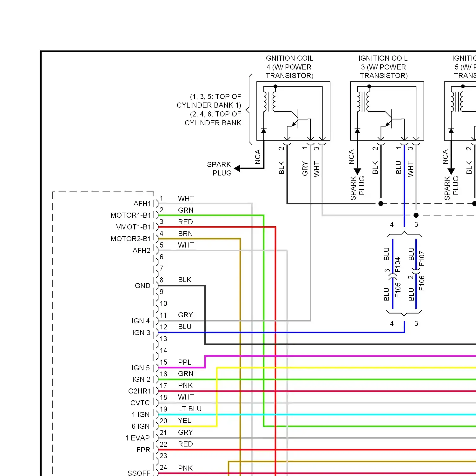Select the MOTOR1-B1 terminal label
Image resolution: width=476 pixels, height=476 pixels.
[131, 215]
